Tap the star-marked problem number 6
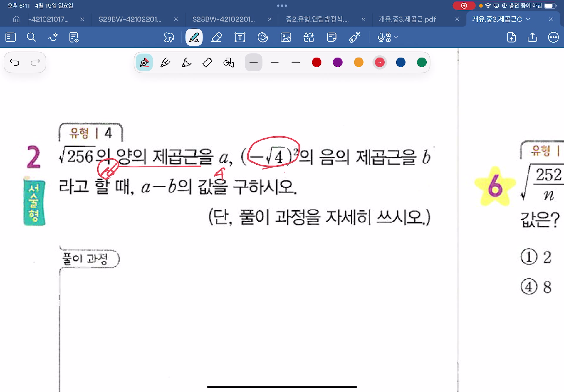Screen dimensions: 564x392 click(495, 186)
